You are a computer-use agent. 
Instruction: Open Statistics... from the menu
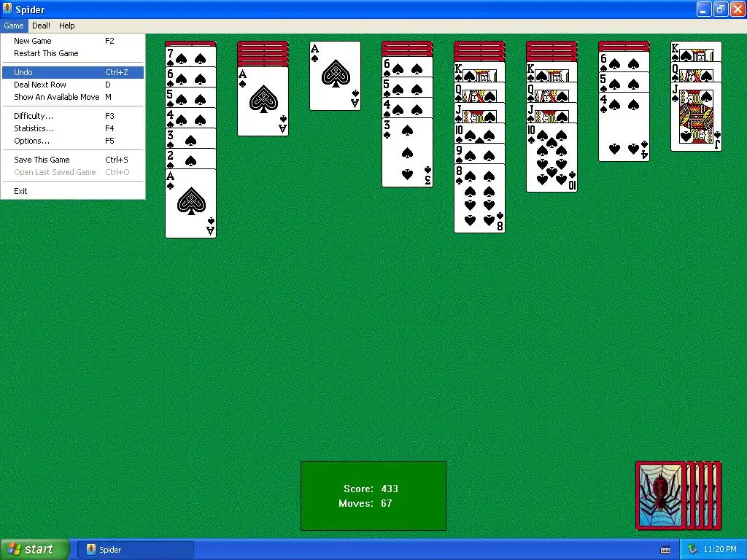click(72, 128)
